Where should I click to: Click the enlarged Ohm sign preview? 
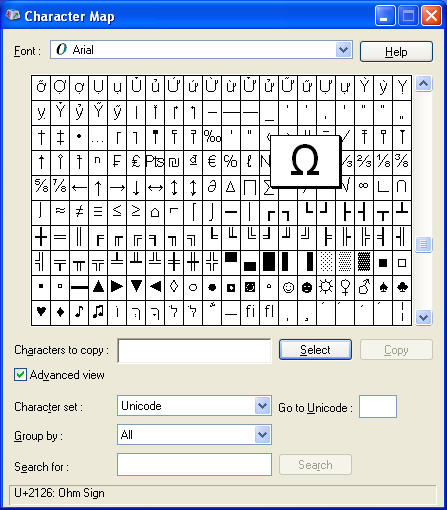click(305, 161)
